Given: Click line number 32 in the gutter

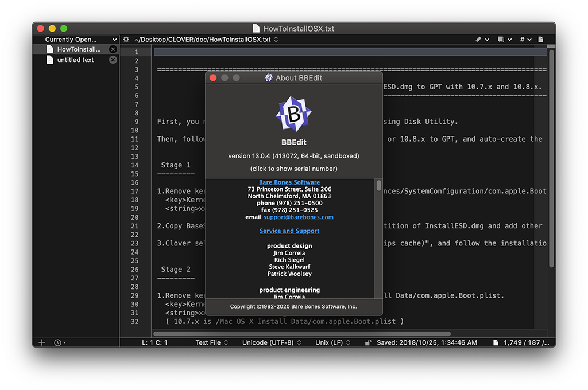Looking at the screenshot, I should (x=134, y=321).
